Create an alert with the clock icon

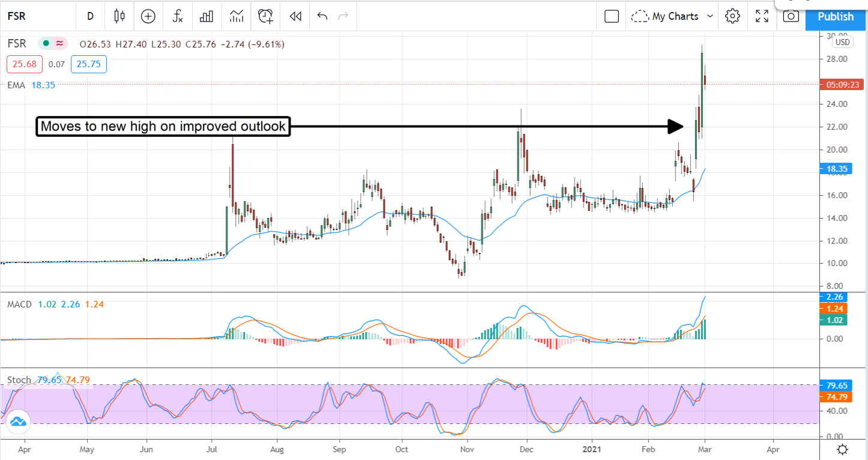(266, 16)
